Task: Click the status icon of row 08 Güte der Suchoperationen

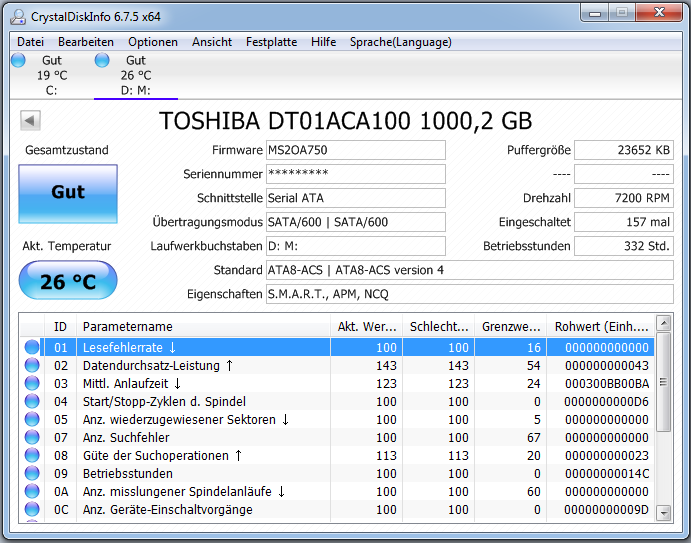Action: click(x=32, y=455)
